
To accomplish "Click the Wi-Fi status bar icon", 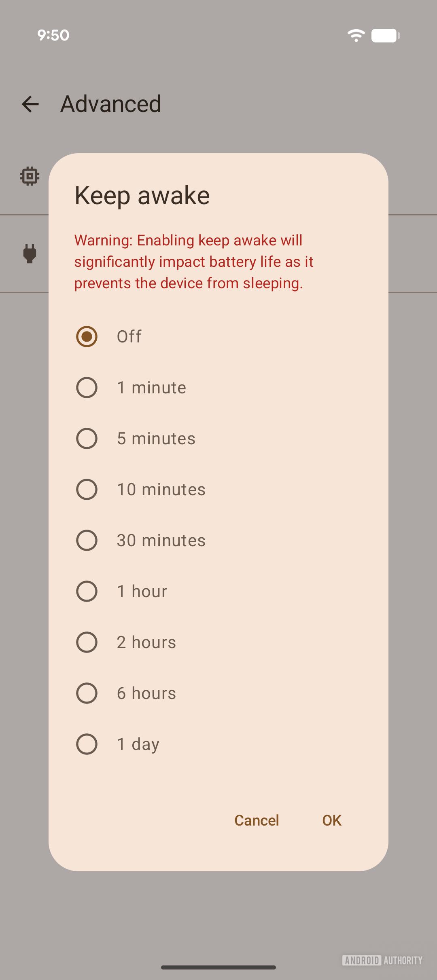I will click(x=355, y=36).
